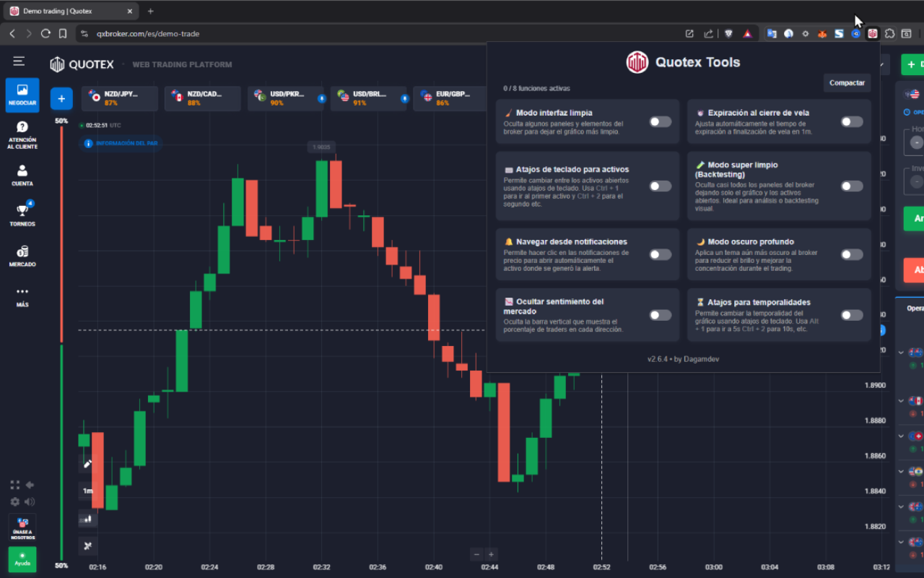Switch to NZD/JPY asset tab
The width and height of the screenshot is (924, 578).
[119, 98]
